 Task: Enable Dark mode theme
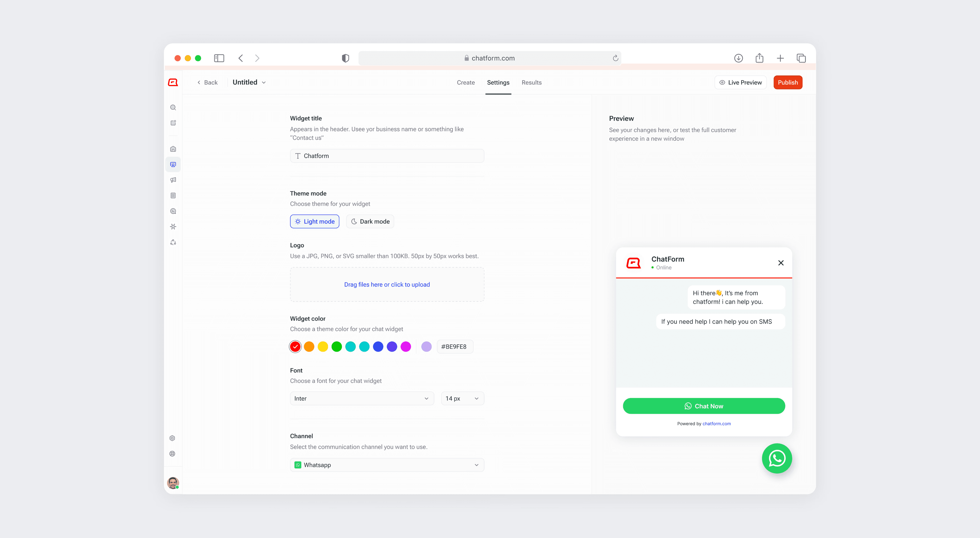coord(370,221)
